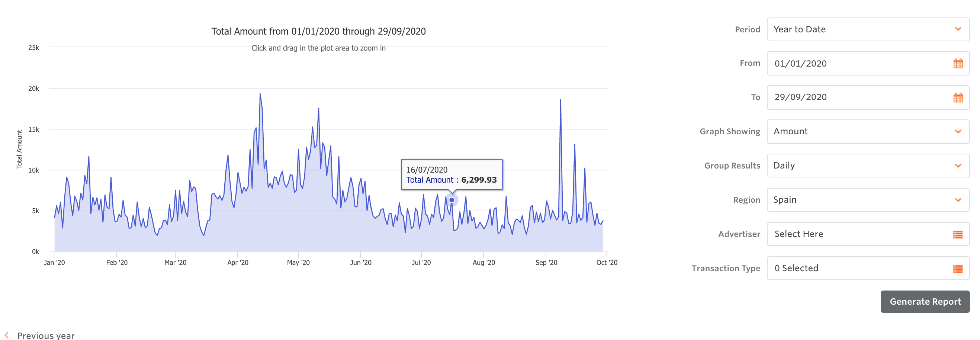This screenshot has height=340, width=980.
Task: Click the To date field 29/09/2020
Action: 856,97
